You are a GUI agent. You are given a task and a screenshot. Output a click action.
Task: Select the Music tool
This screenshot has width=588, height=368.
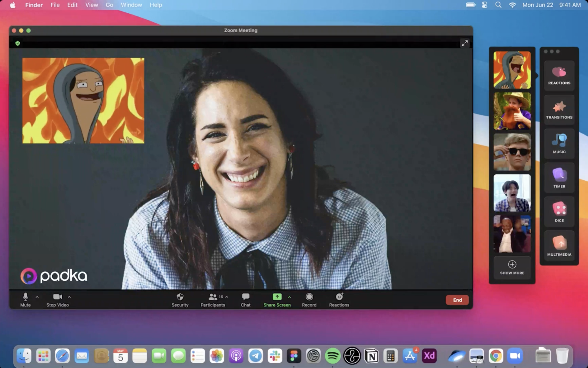(x=559, y=144)
